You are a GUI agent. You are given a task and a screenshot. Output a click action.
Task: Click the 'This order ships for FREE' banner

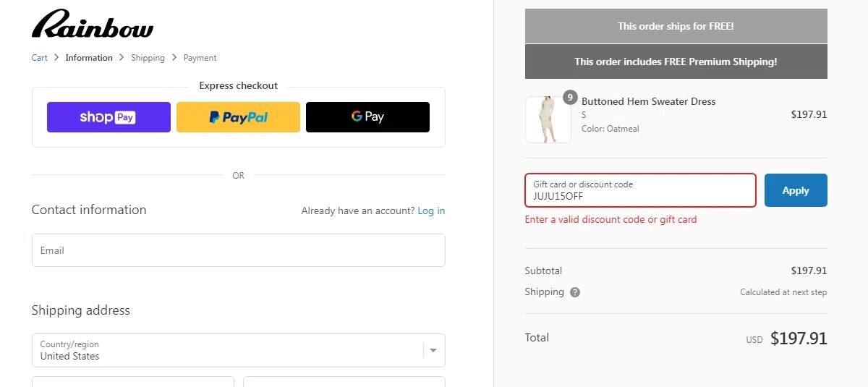coord(676,26)
